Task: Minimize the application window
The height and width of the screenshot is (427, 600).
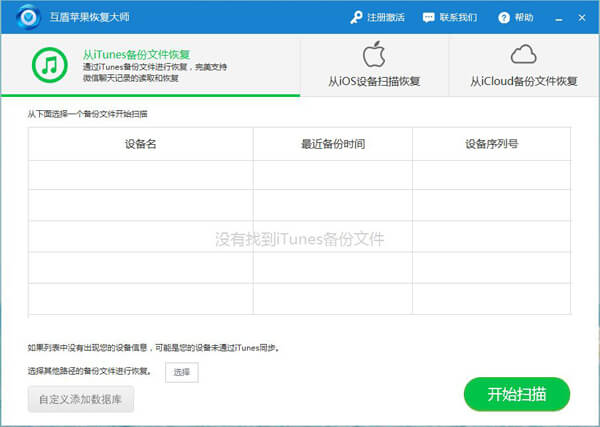Action: [559, 18]
